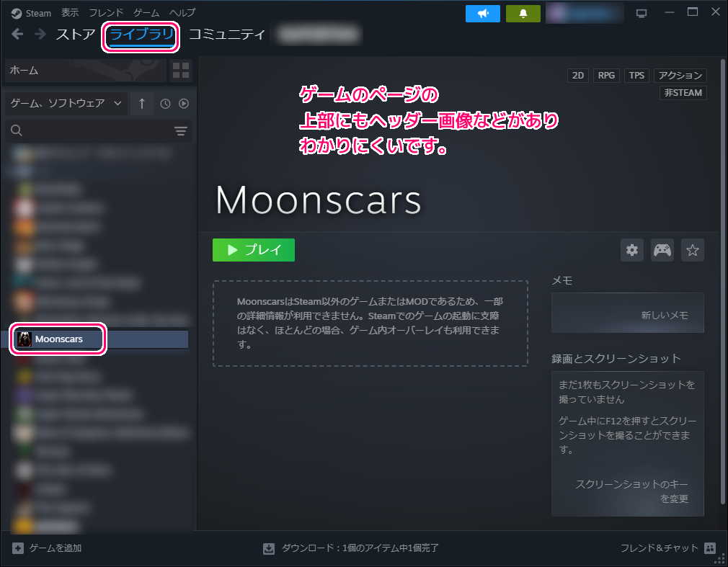Switch to the ストア tab
Viewport: 728px width, 567px height.
click(76, 34)
